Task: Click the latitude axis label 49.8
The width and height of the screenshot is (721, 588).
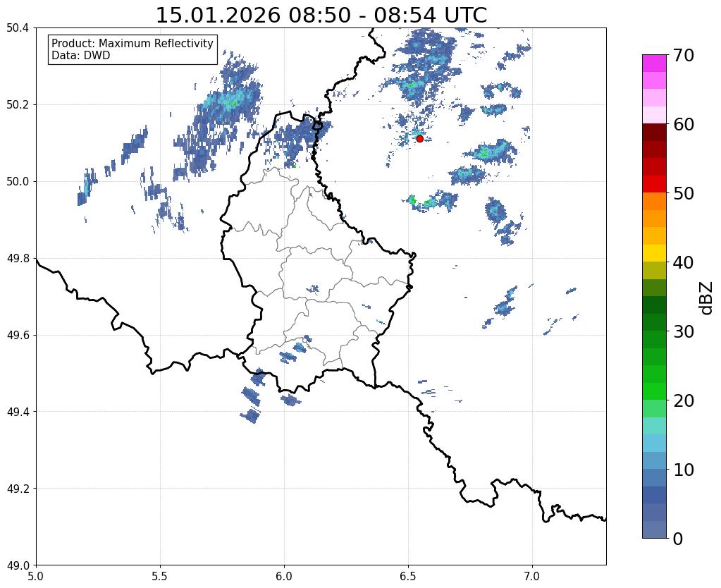Action: point(18,259)
